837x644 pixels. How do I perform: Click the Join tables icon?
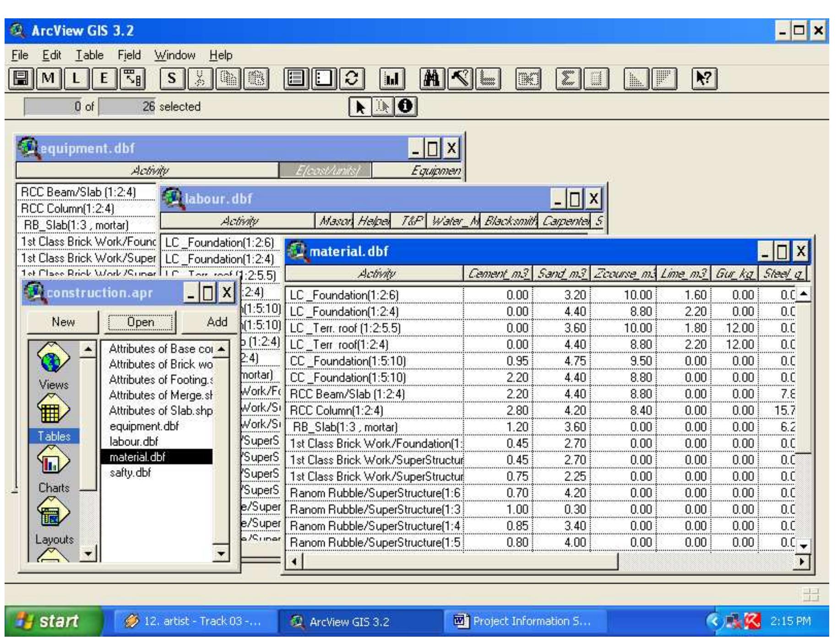point(528,79)
